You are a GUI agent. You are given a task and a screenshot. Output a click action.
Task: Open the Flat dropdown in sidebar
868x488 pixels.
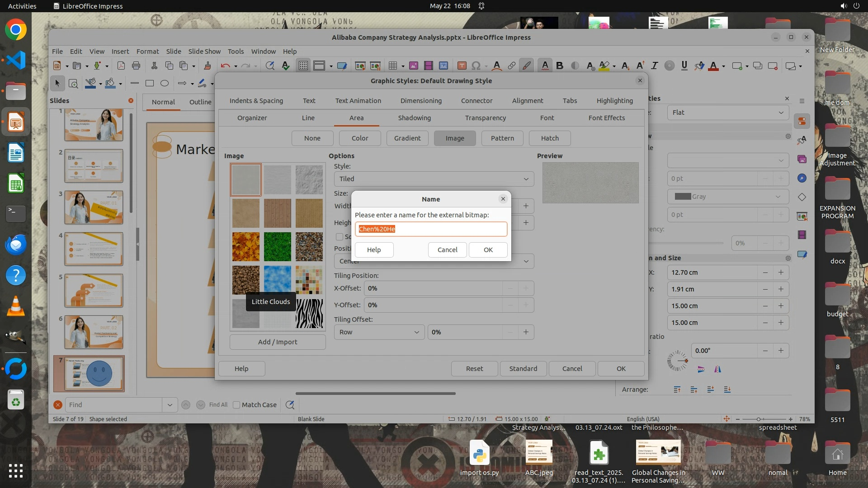click(727, 113)
